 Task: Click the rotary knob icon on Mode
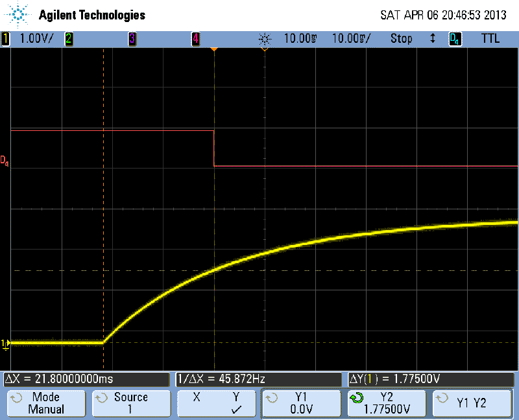pos(16,397)
